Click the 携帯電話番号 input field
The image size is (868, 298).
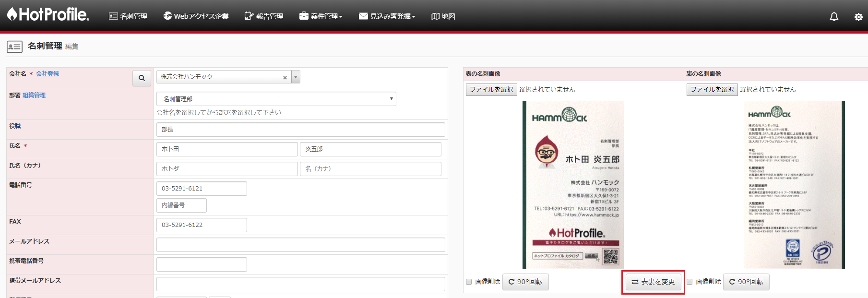click(x=202, y=264)
